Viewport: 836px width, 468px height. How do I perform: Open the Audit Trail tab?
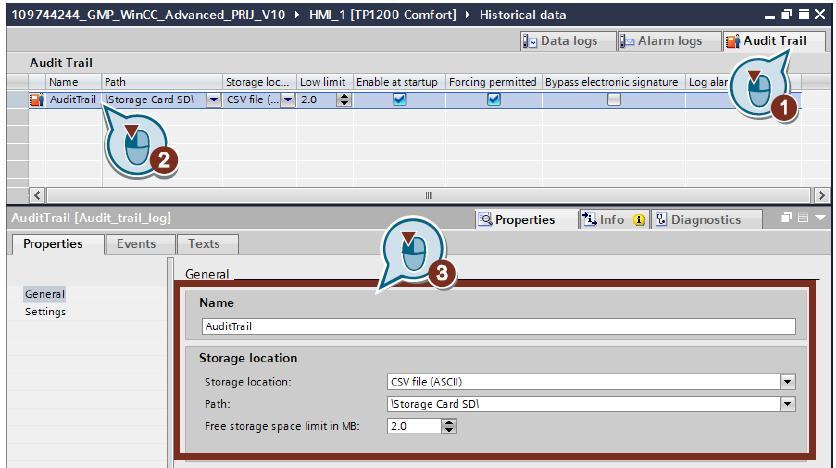point(774,41)
